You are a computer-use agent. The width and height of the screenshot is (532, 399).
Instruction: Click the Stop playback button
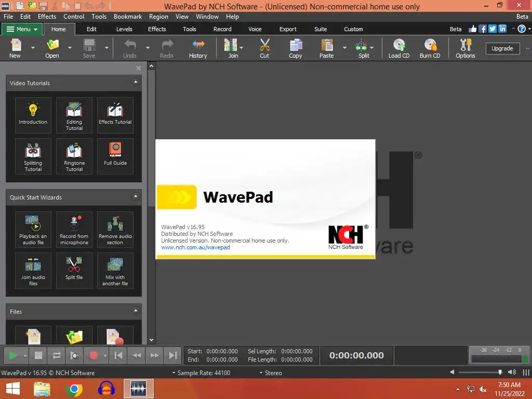pyautogui.click(x=38, y=355)
